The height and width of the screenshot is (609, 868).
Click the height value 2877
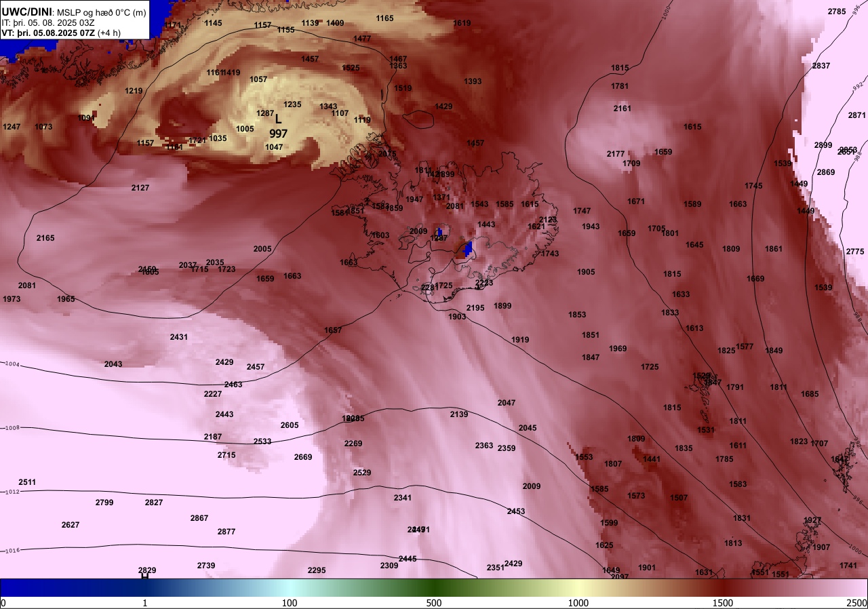point(226,532)
